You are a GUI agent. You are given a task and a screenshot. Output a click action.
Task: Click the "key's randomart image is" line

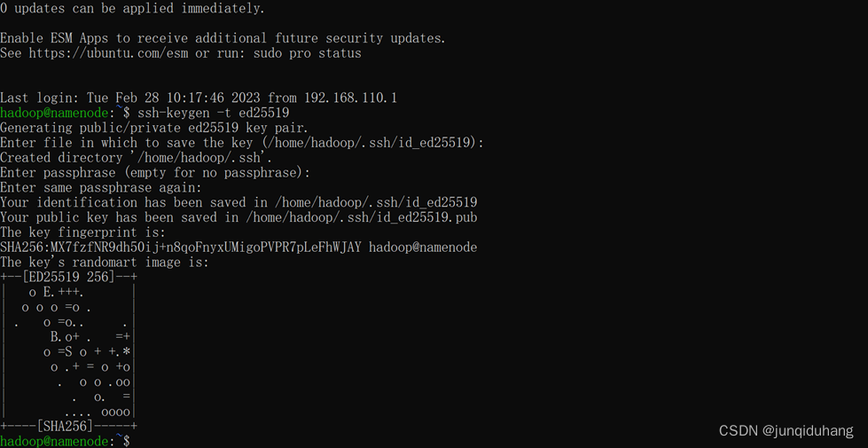pos(105,263)
